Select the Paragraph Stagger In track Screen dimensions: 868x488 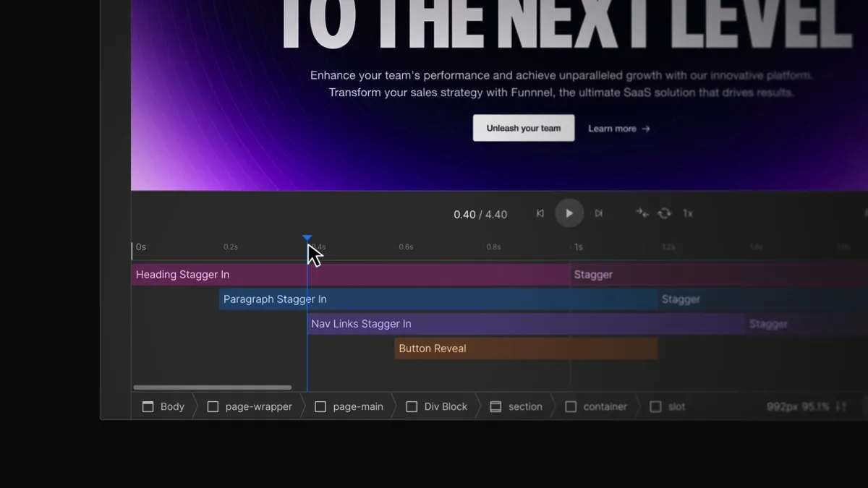click(438, 299)
